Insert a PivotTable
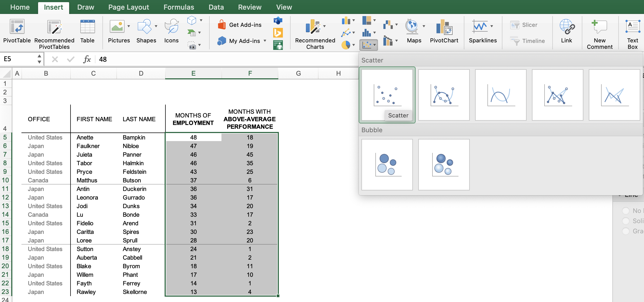The image size is (644, 302). [x=17, y=32]
